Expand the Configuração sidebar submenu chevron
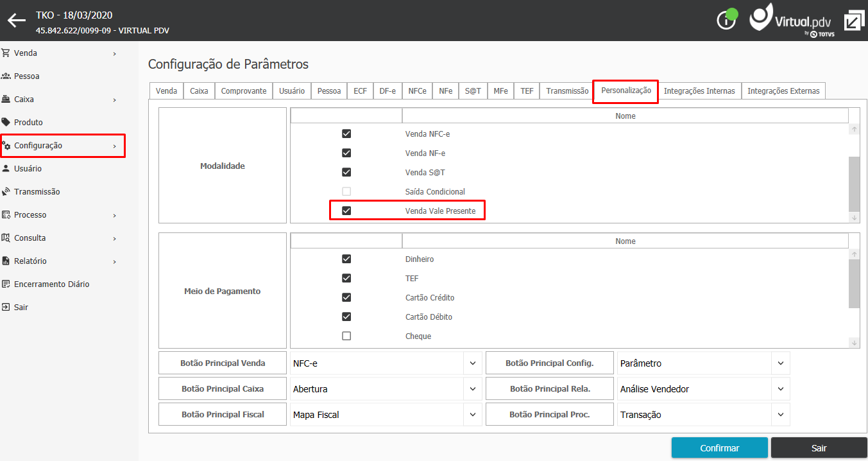The width and height of the screenshot is (868, 461). (115, 146)
